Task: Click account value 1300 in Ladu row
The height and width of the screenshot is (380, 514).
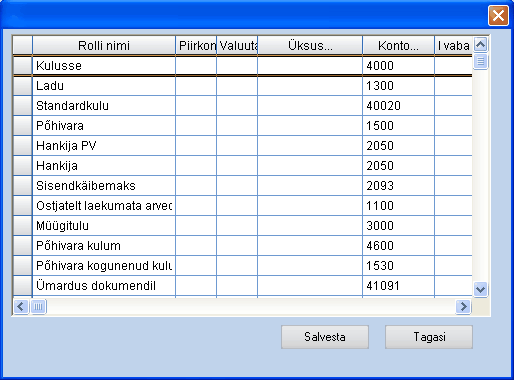Action: (x=399, y=86)
